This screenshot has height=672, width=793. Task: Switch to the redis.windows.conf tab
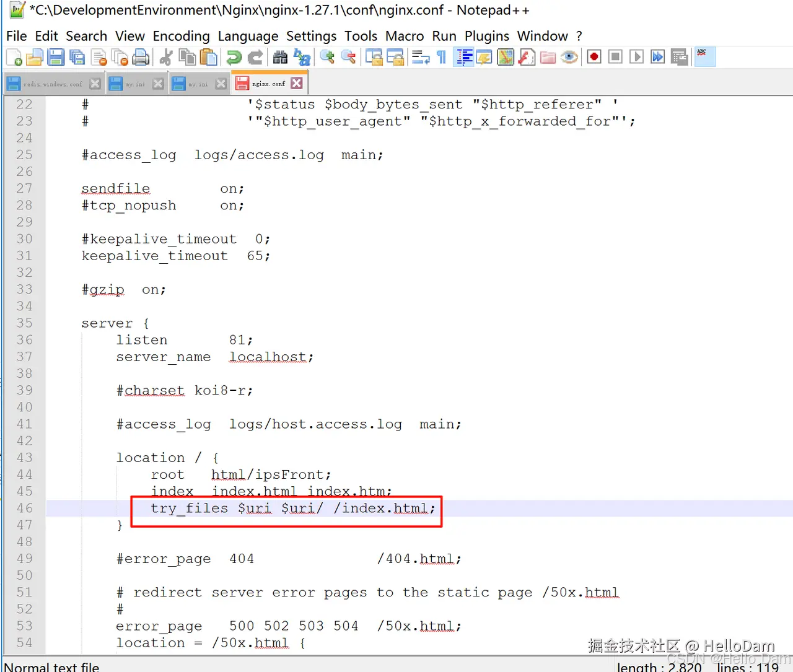coord(53,84)
